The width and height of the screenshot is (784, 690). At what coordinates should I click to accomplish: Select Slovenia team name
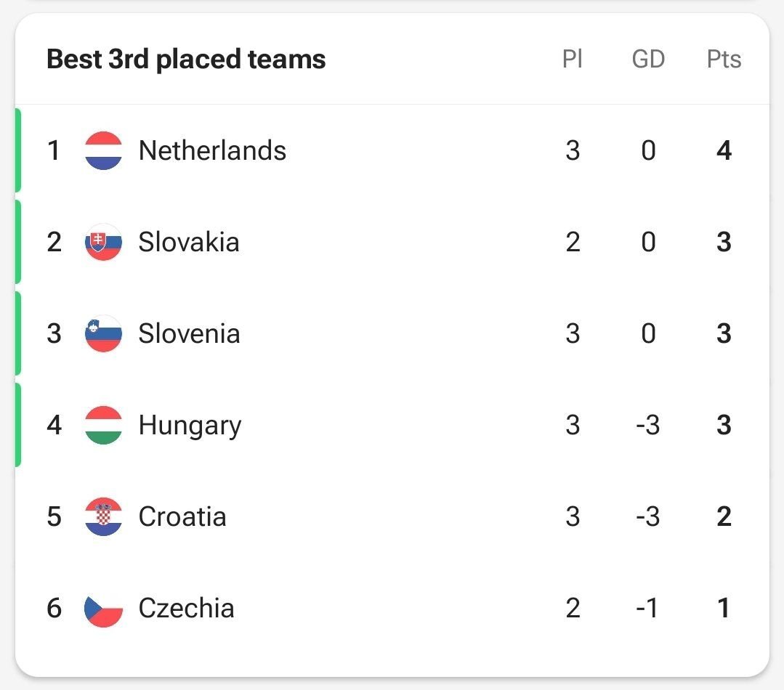pyautogui.click(x=190, y=334)
